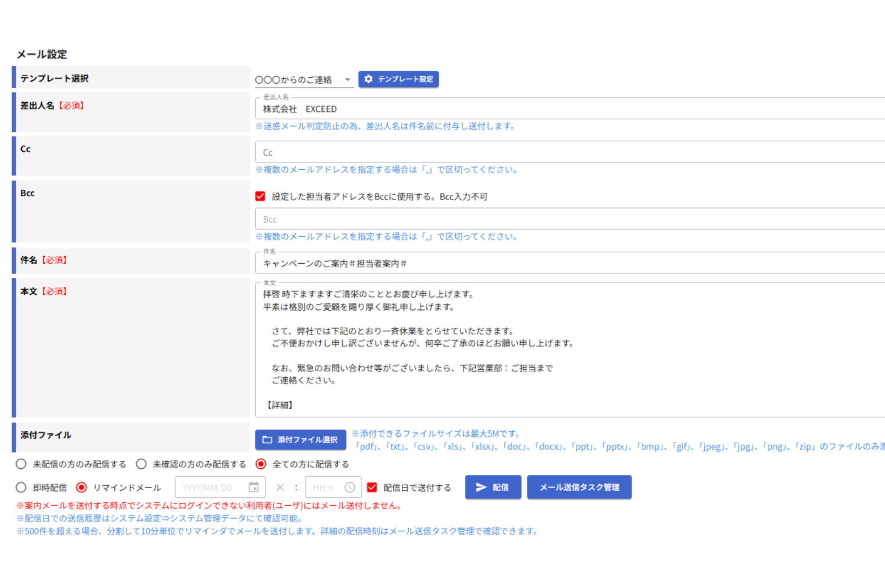Viewport: 885px width, 588px height.
Task: Click the 500件を超える場合 note
Action: [x=277, y=531]
